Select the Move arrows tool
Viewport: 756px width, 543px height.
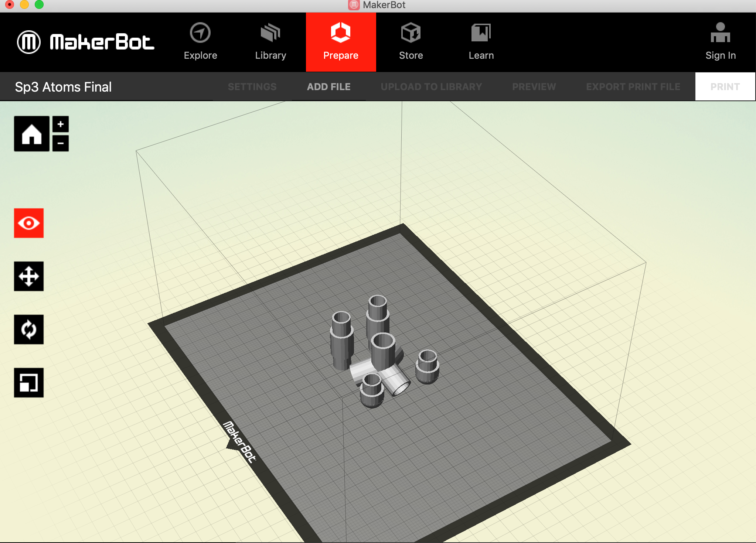29,276
